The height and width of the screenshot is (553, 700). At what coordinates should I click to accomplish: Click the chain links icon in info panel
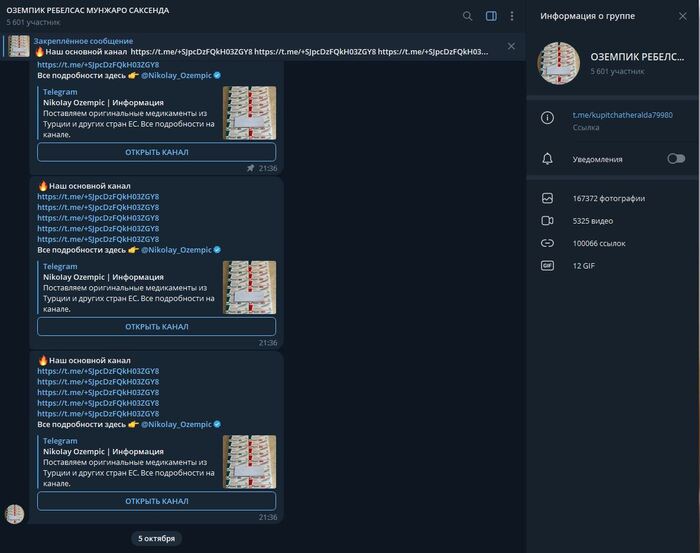coord(547,243)
